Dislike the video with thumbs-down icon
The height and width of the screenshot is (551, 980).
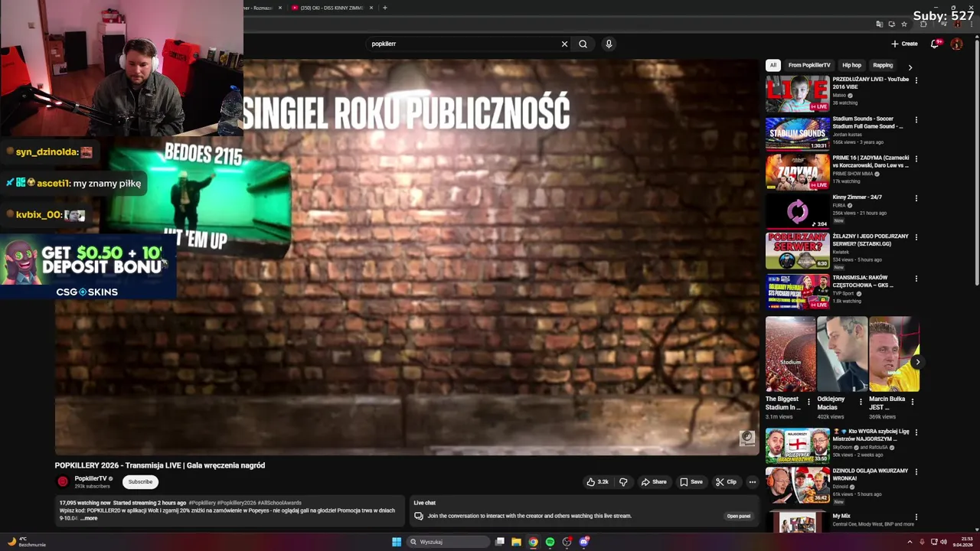(x=623, y=482)
